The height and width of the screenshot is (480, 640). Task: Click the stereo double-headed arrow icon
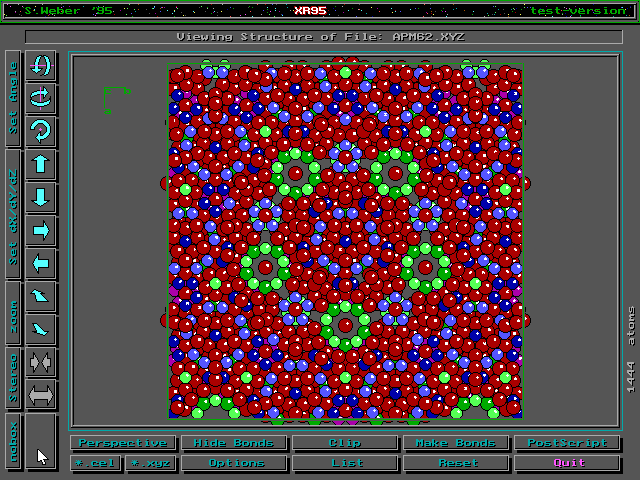tap(40, 395)
